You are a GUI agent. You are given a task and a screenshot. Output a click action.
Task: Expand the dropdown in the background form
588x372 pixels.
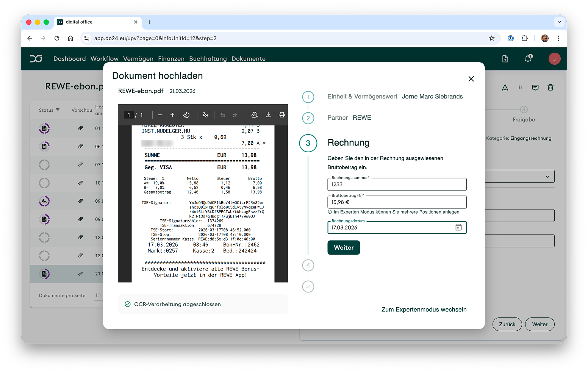(547, 176)
